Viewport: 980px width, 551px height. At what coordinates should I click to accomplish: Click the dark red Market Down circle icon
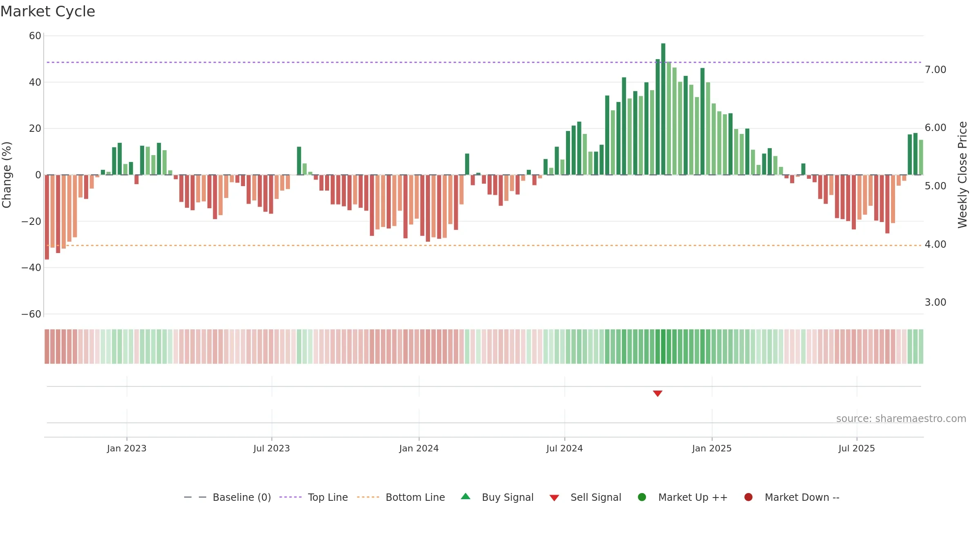click(748, 497)
